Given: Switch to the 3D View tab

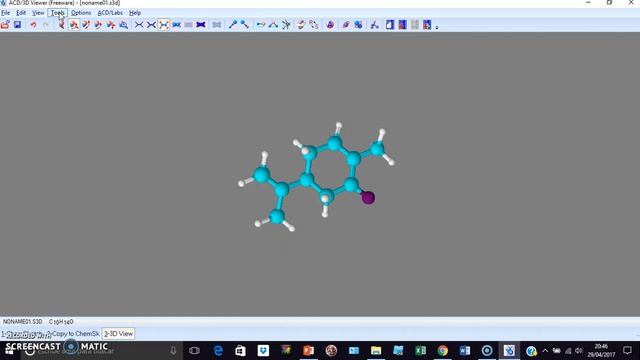Looking at the screenshot, I should [118, 334].
